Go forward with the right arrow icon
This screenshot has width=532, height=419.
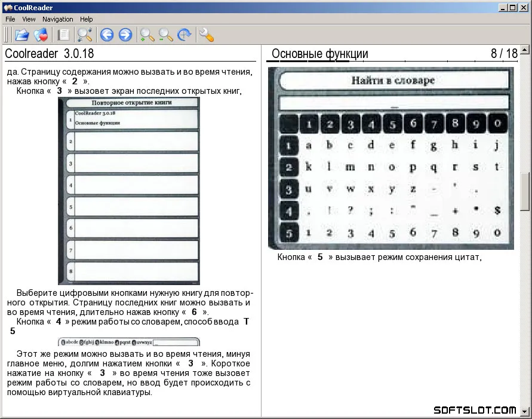(x=125, y=35)
